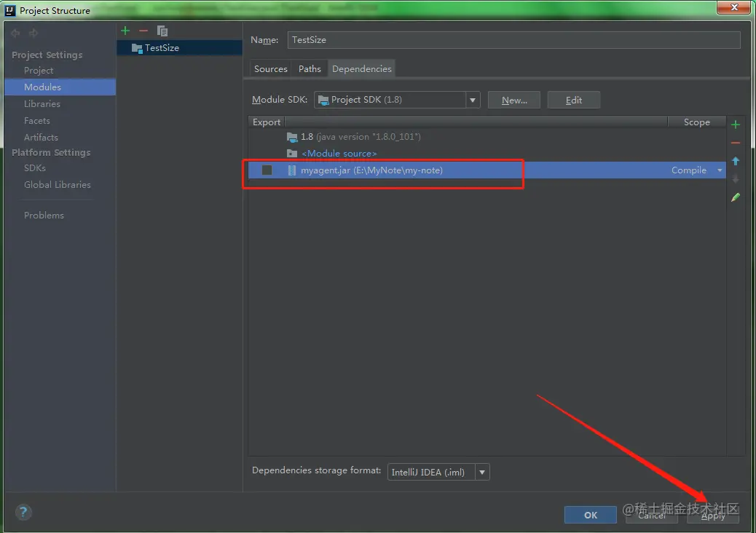Open Libraries settings
Viewport: 756px width, 533px height.
pyautogui.click(x=42, y=104)
